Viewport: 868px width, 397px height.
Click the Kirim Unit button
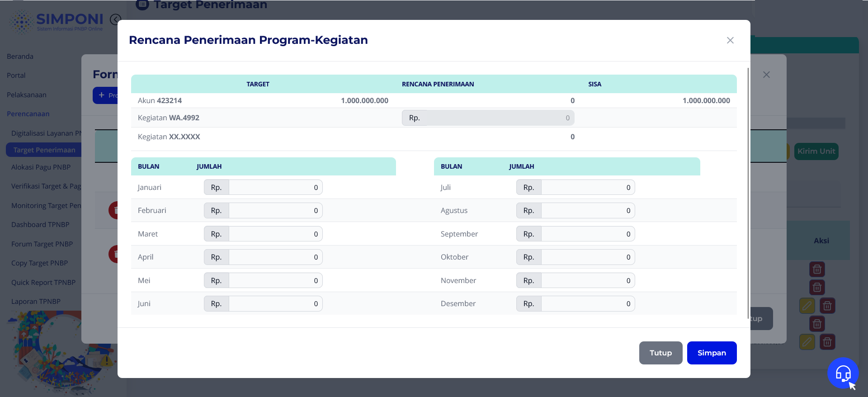(x=816, y=151)
